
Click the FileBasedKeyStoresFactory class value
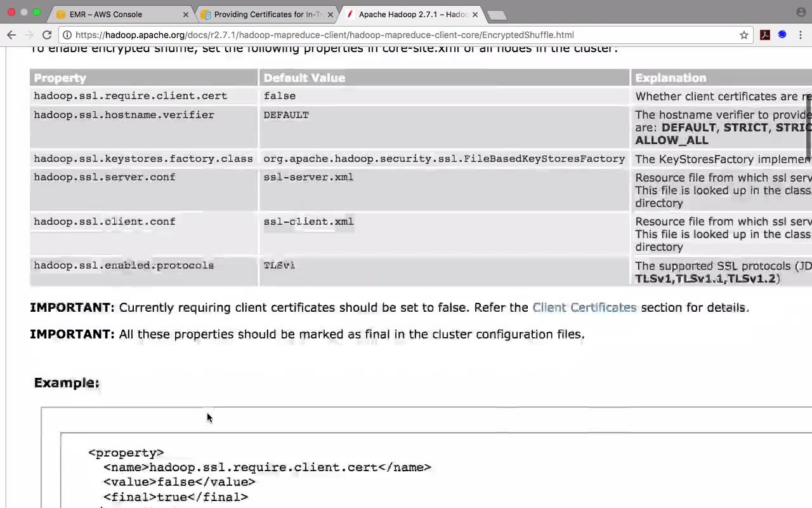444,159
